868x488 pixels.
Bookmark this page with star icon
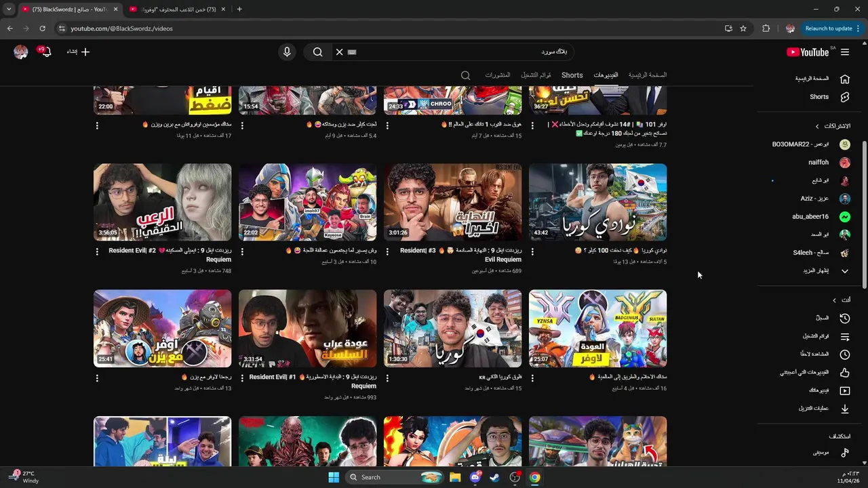tap(743, 28)
